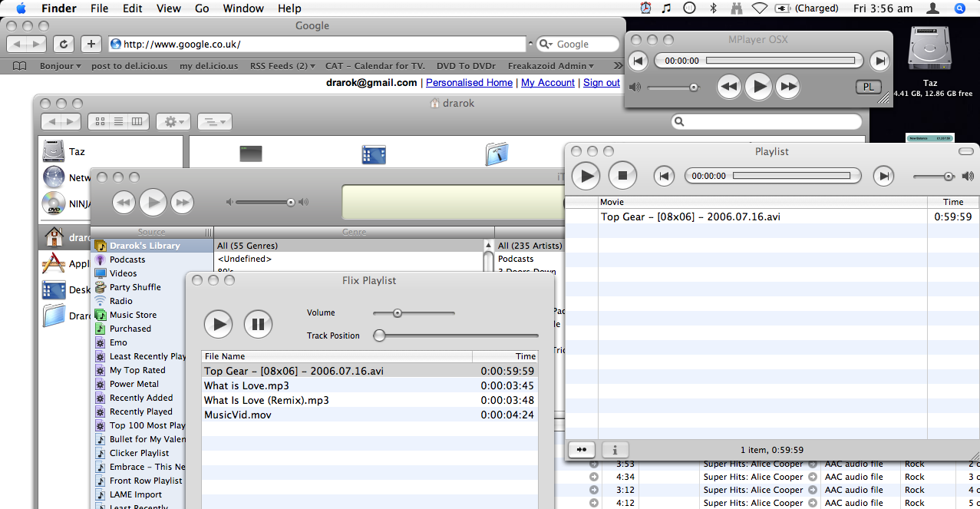Click the Sign out link
This screenshot has height=509, width=980.
pos(602,82)
